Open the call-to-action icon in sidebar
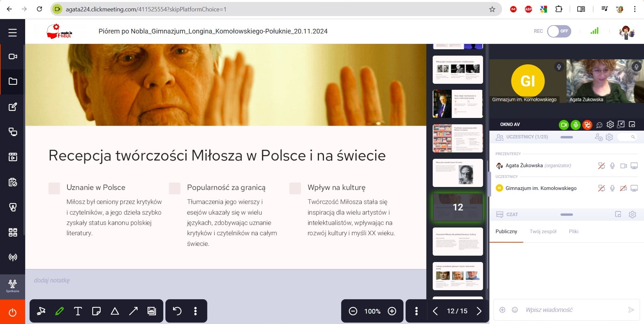This screenshot has width=644, height=324. [x=13, y=207]
